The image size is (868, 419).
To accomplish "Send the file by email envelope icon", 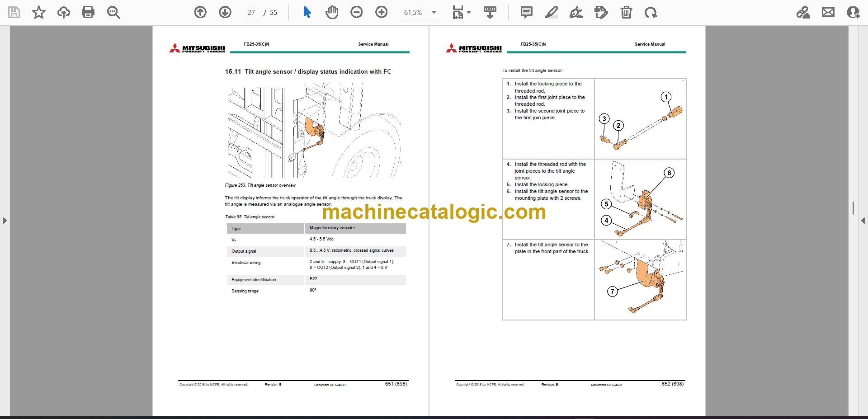I will 828,12.
